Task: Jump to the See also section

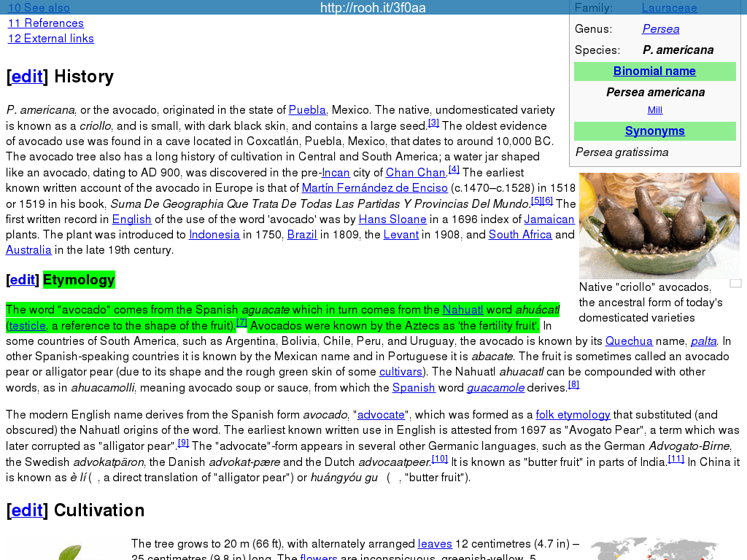Action: coord(39,8)
